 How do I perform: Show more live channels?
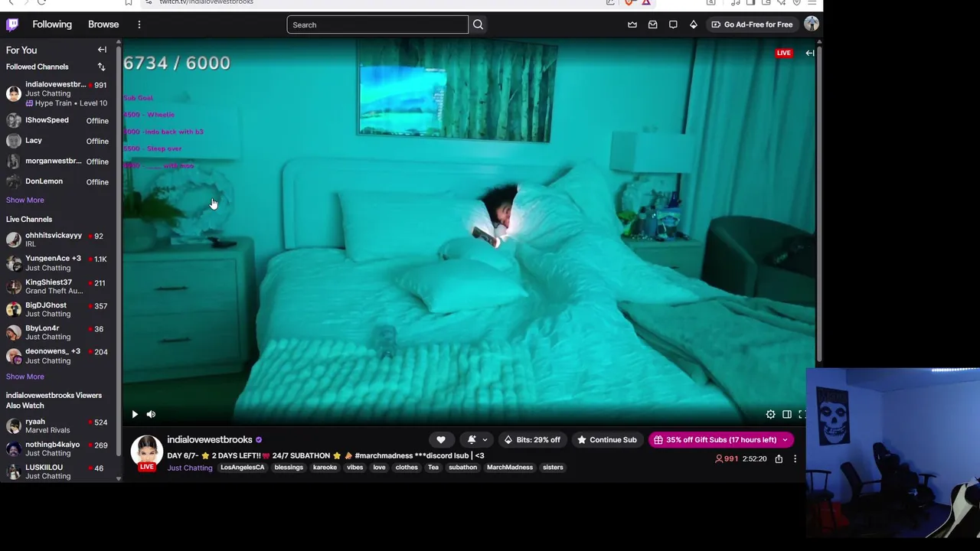click(x=25, y=377)
